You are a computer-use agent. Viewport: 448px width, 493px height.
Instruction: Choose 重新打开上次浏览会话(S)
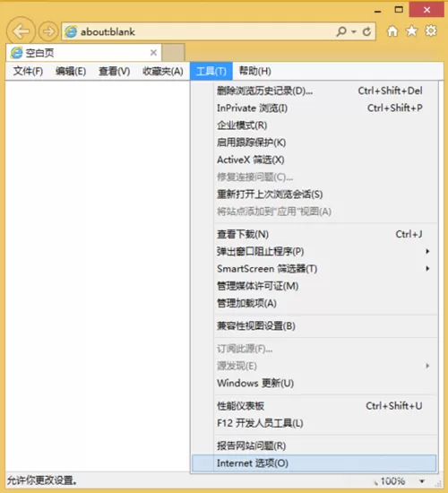pyautogui.click(x=314, y=195)
